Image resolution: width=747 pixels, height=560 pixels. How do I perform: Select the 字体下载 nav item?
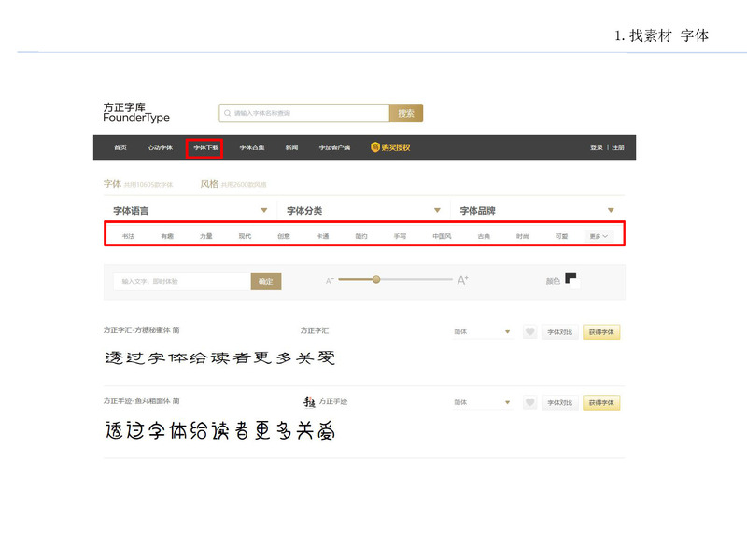click(205, 147)
